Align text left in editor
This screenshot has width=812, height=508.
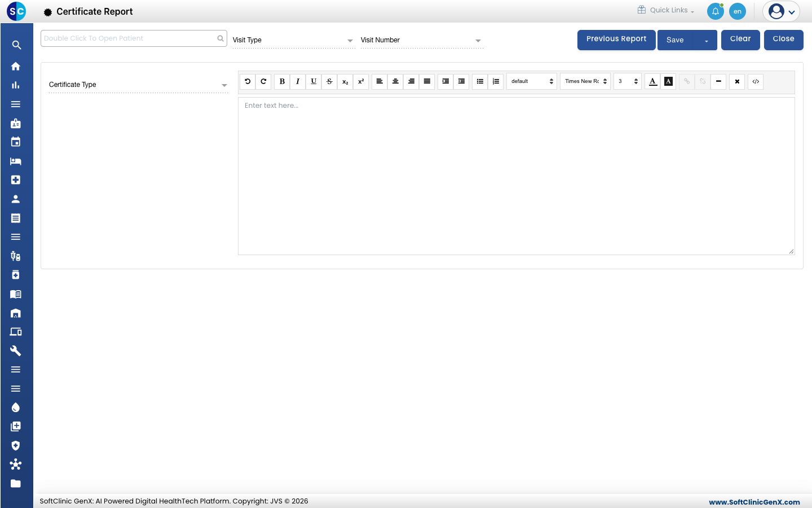[379, 81]
